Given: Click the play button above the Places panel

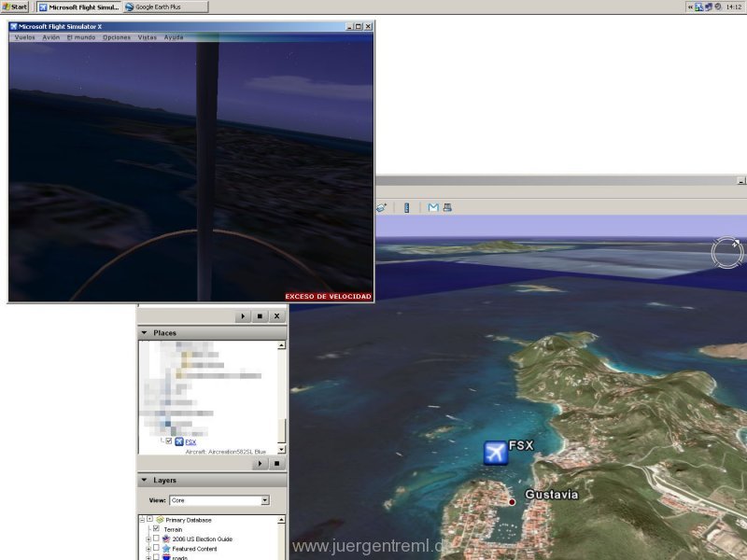Looking at the screenshot, I should 243,316.
